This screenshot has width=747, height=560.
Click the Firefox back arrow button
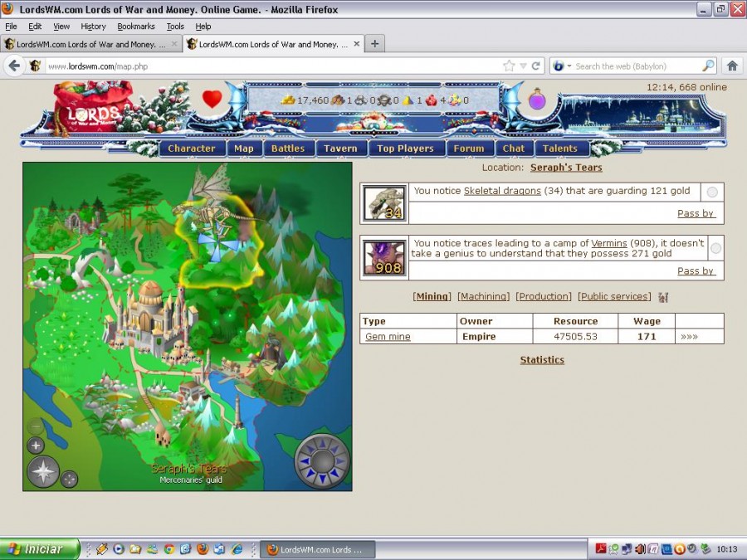pos(14,66)
